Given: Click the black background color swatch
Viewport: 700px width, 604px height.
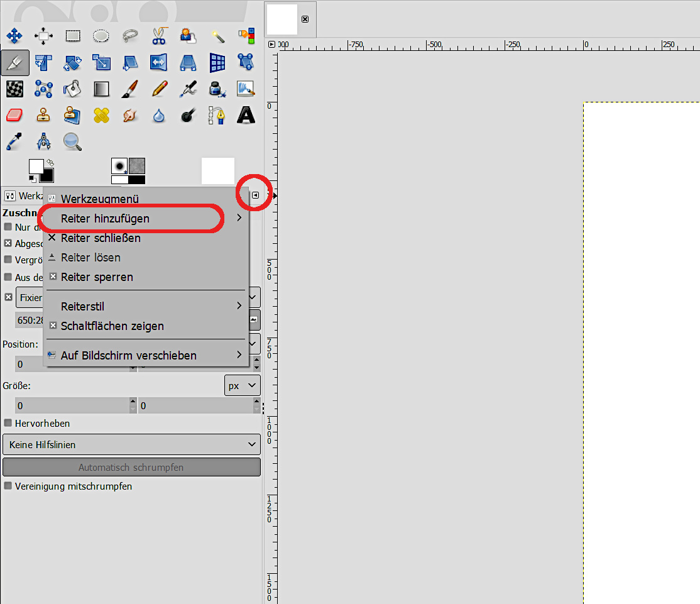Looking at the screenshot, I should [47, 176].
